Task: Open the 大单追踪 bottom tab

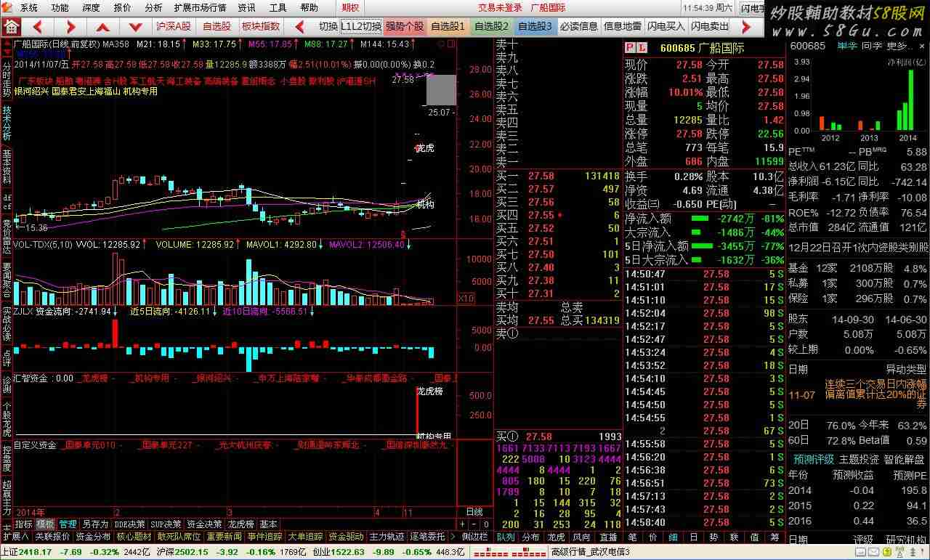Action: click(x=305, y=537)
